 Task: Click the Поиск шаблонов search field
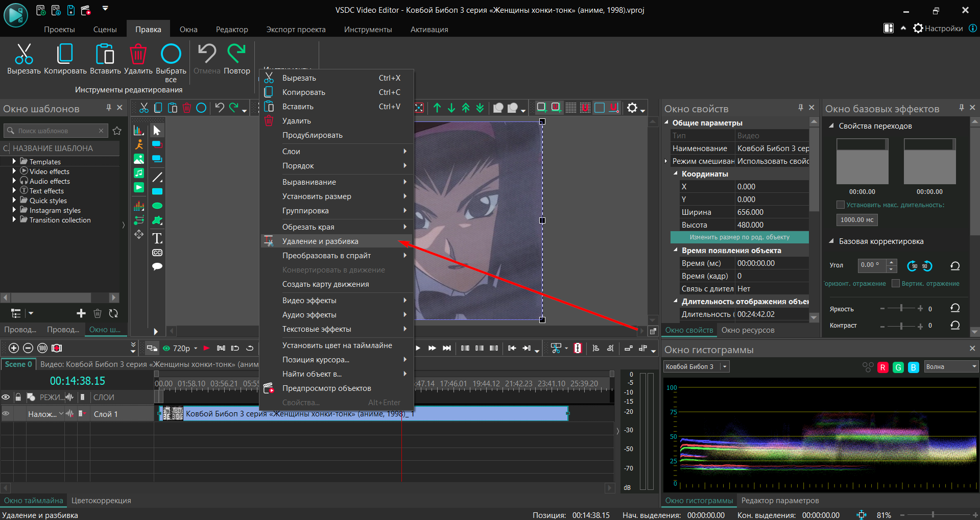[56, 131]
